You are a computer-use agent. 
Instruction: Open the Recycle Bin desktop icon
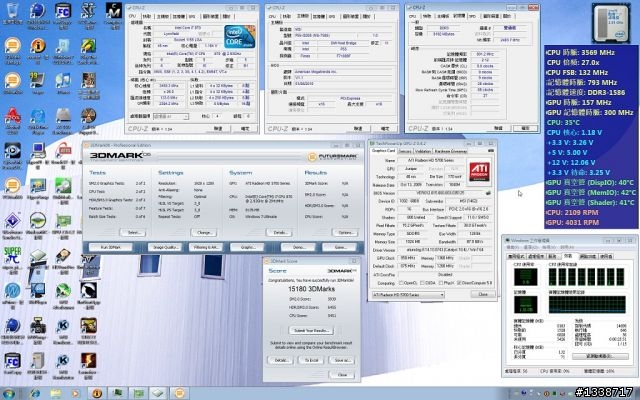12,12
